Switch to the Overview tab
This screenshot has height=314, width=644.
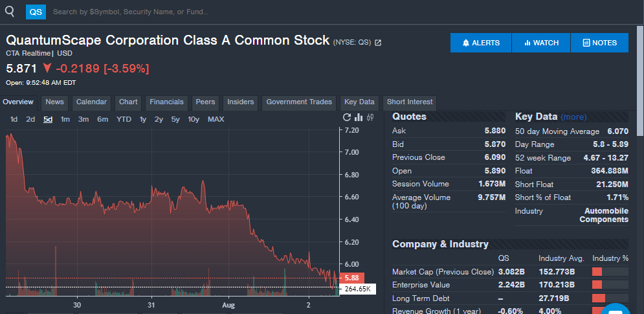tap(18, 102)
